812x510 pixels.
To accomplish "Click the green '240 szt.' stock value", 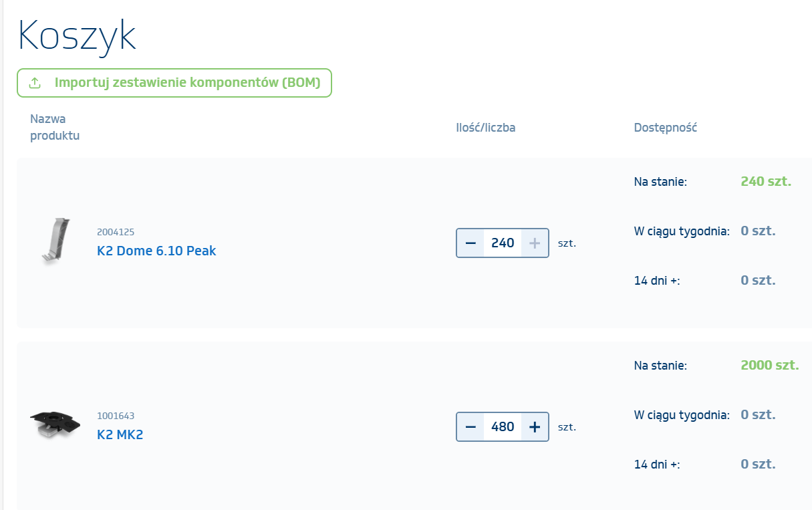I will [766, 181].
